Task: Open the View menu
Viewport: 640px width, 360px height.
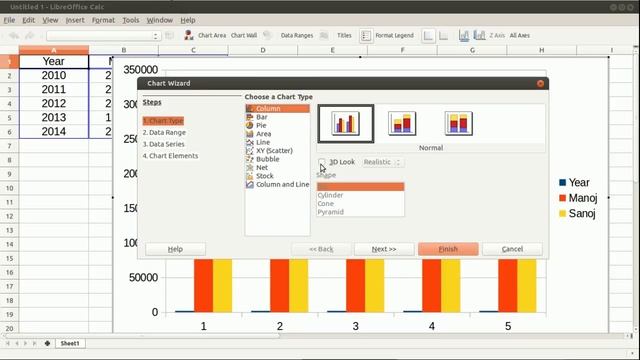Action: click(50, 20)
